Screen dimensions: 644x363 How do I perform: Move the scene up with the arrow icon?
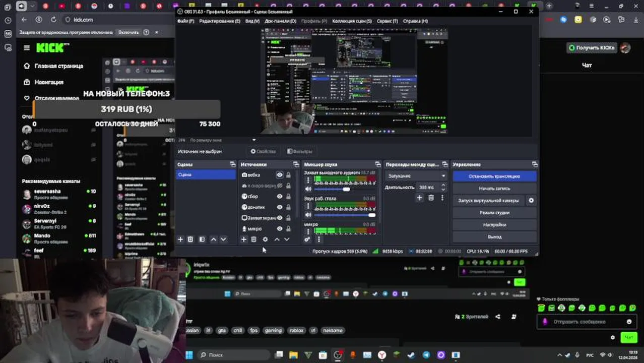[x=213, y=239]
